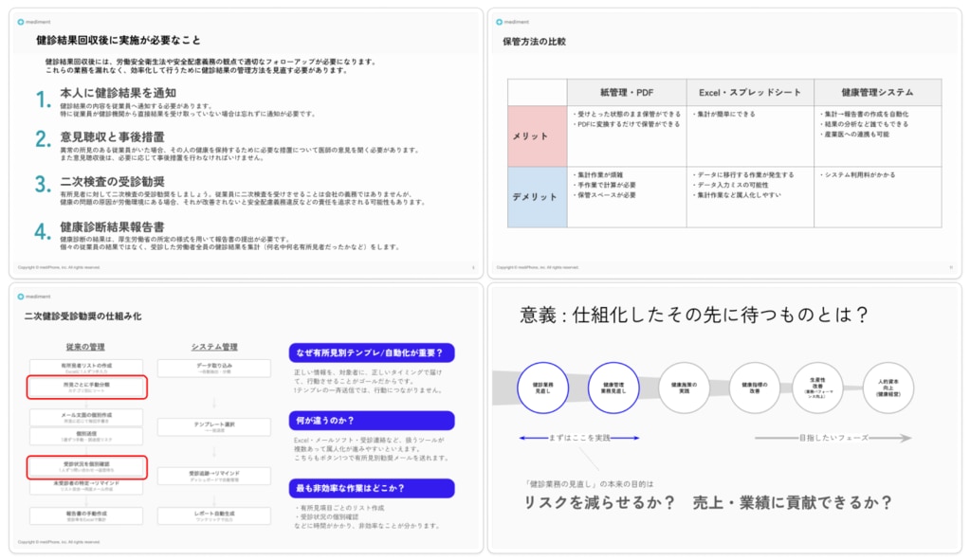Click the なぜ有所見別テンプレ/自動化が重要？ blue banner
970x560 pixels.
(372, 352)
